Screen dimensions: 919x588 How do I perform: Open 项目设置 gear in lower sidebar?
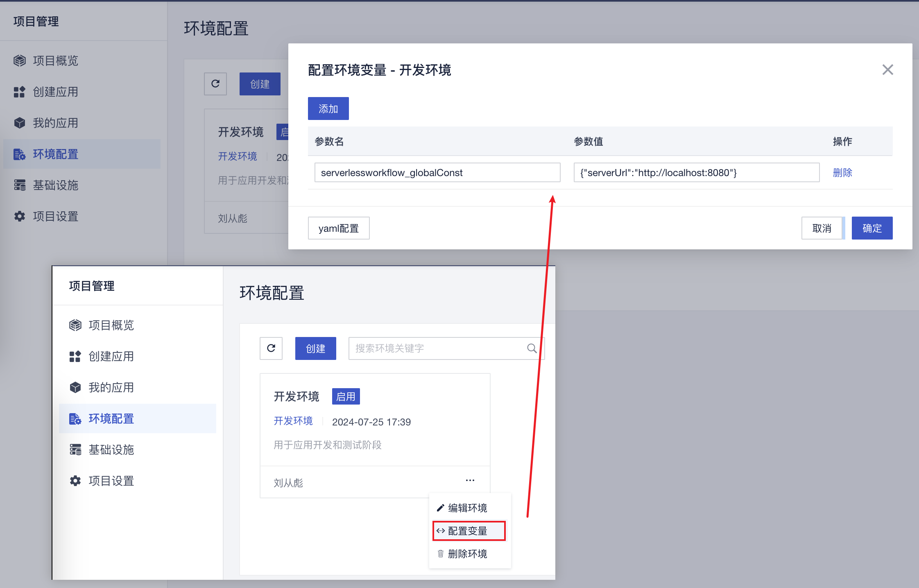pos(75,481)
